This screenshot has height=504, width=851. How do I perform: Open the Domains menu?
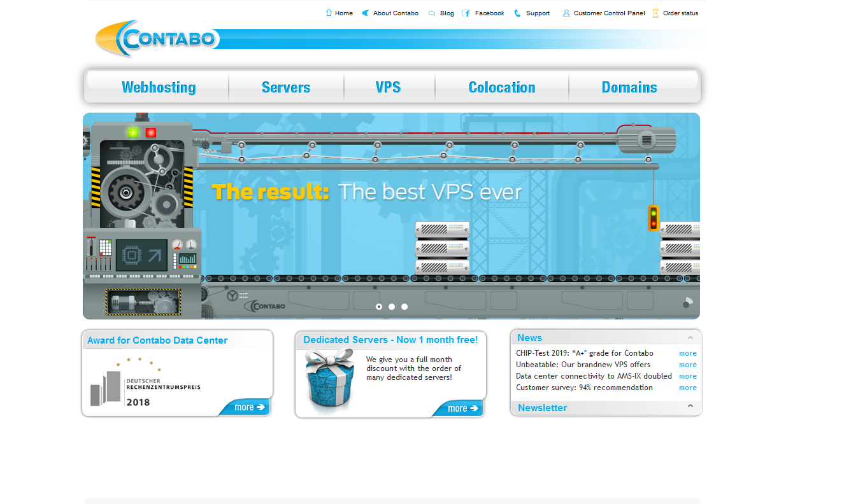click(x=629, y=87)
